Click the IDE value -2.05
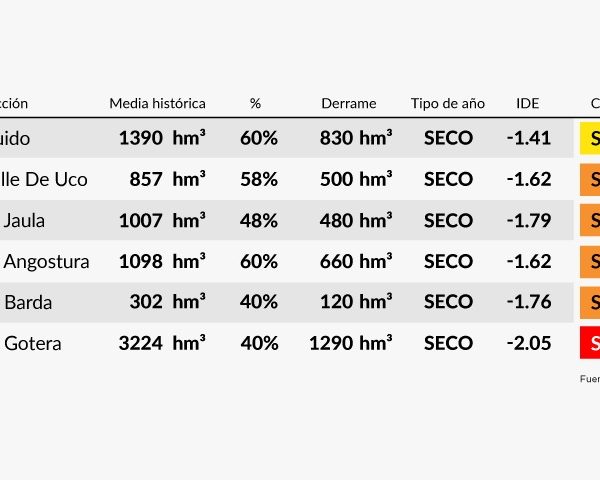600x480 pixels. pos(528,343)
